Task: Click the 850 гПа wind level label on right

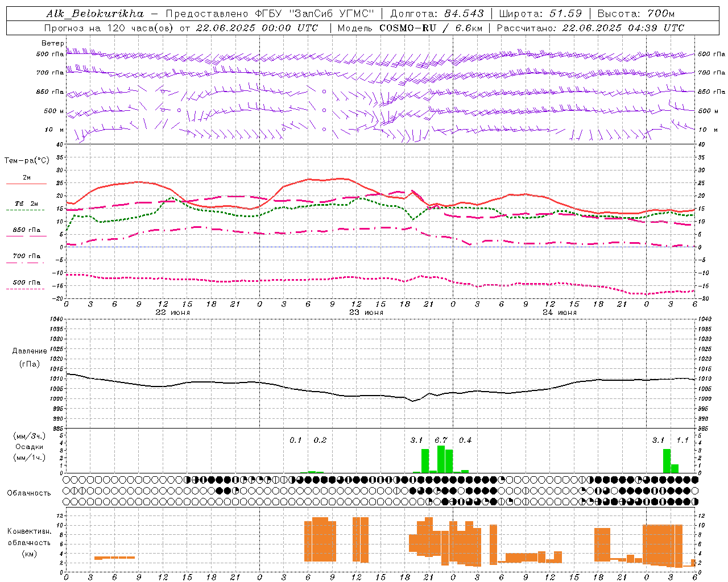Action: [712, 92]
